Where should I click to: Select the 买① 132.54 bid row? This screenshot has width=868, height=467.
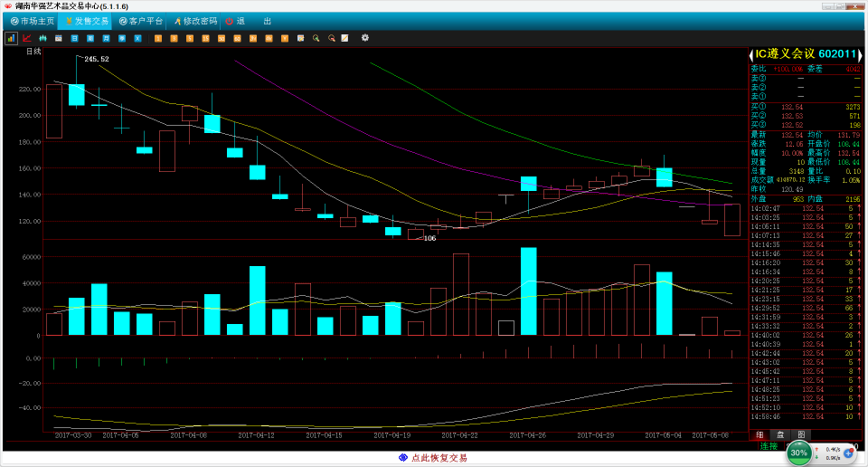[x=806, y=107]
